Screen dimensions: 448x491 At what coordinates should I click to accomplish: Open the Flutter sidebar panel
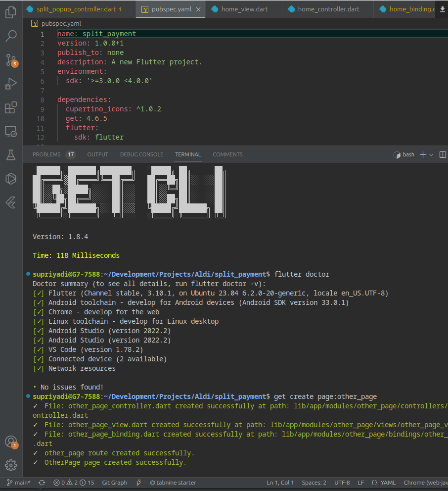(x=10, y=202)
